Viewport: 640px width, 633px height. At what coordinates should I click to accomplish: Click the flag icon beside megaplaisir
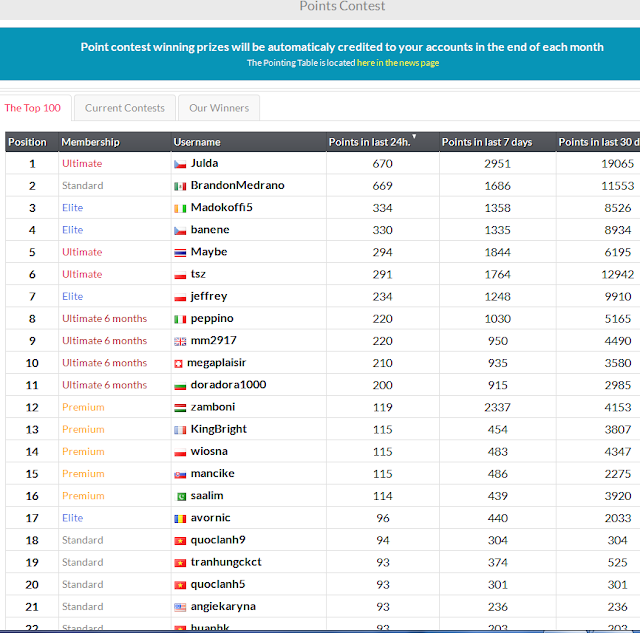coord(179,363)
